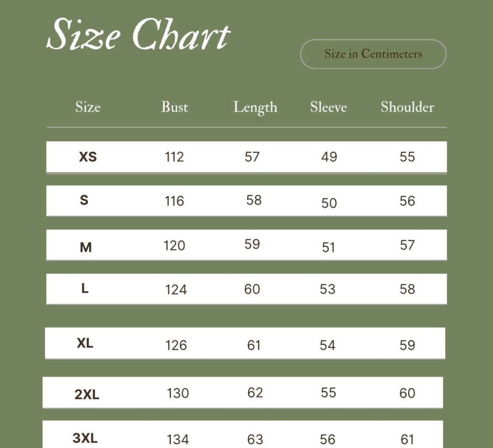Choose the M size row label
Image resolution: width=493 pixels, height=448 pixels.
click(86, 247)
